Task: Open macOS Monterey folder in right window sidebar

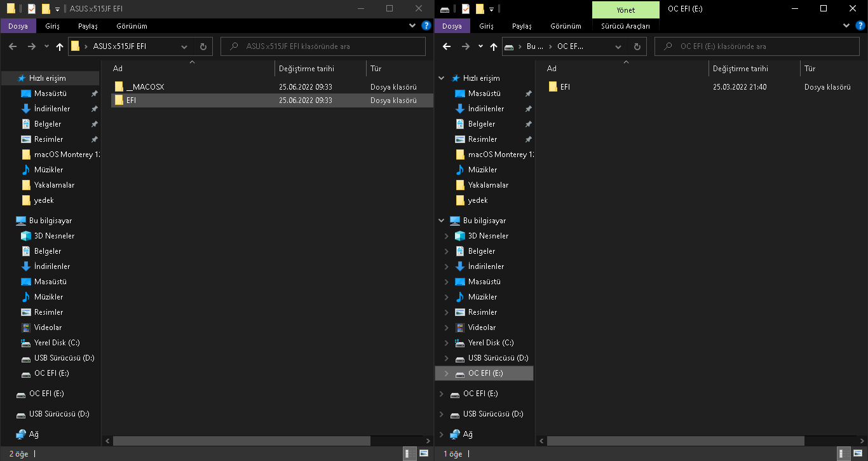Action: [501, 155]
